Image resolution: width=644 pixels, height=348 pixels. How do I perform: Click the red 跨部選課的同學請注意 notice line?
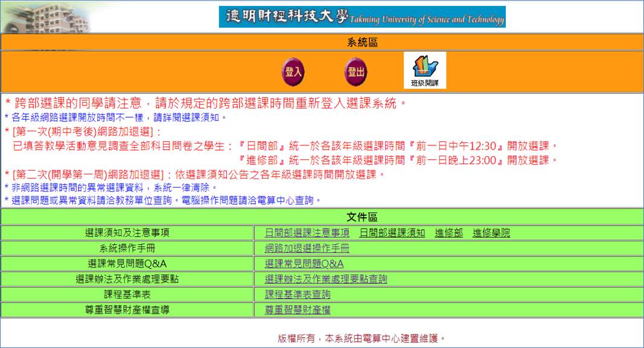tap(206, 103)
